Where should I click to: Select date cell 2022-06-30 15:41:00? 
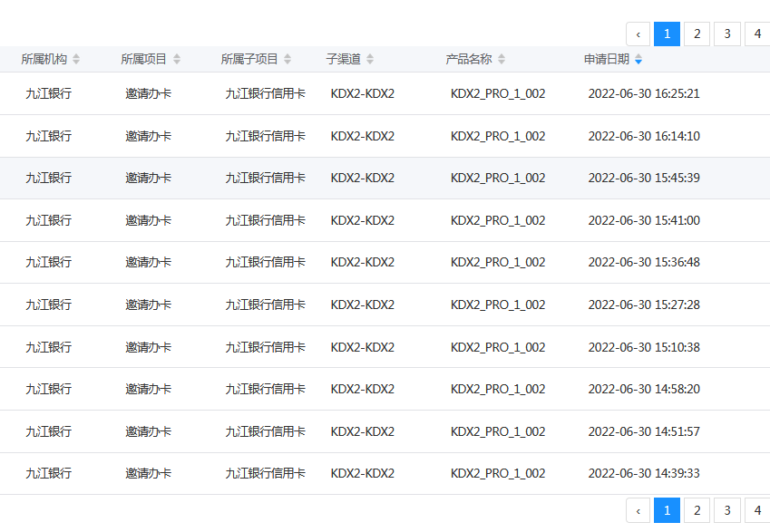coord(644,220)
